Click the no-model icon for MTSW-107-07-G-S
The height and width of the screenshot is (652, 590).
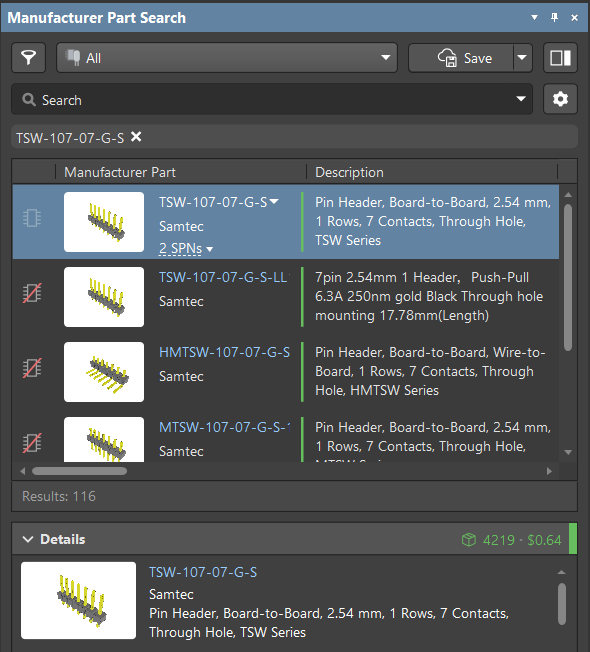[32, 443]
